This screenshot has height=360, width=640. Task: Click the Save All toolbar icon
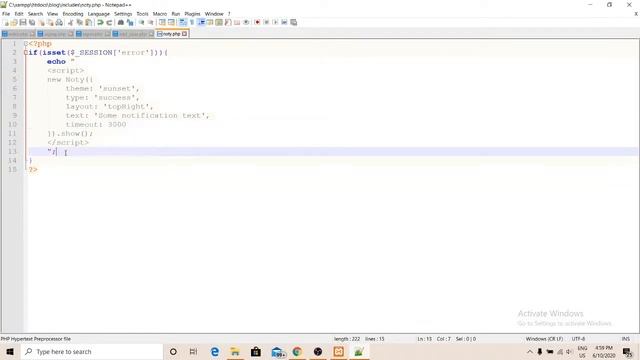click(32, 22)
